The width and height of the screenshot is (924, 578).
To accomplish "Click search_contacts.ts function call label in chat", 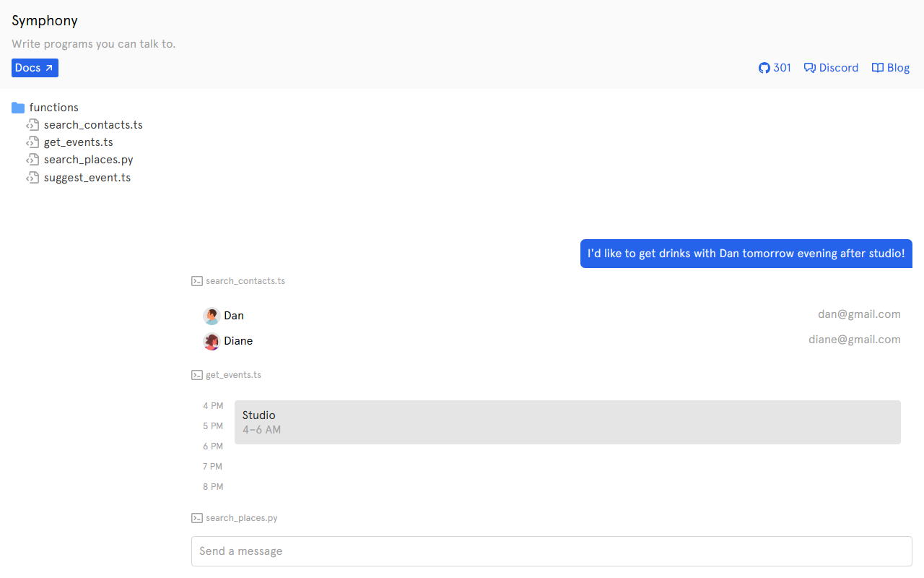I will [x=245, y=281].
